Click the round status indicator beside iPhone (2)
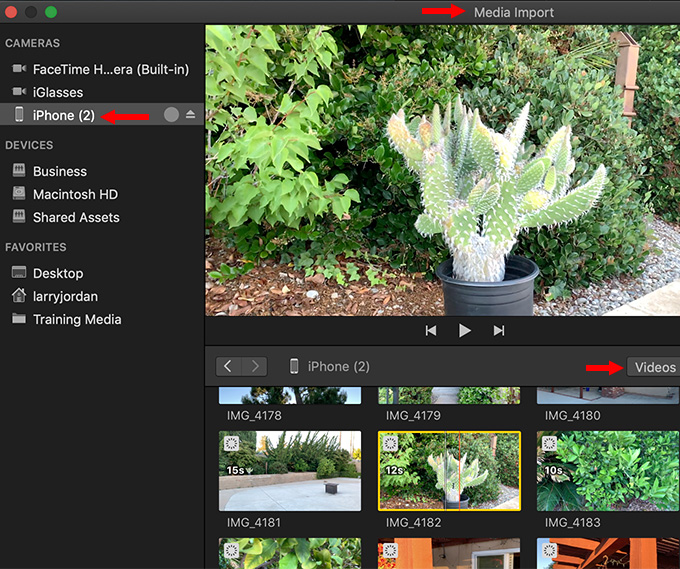680x569 pixels. 171,114
